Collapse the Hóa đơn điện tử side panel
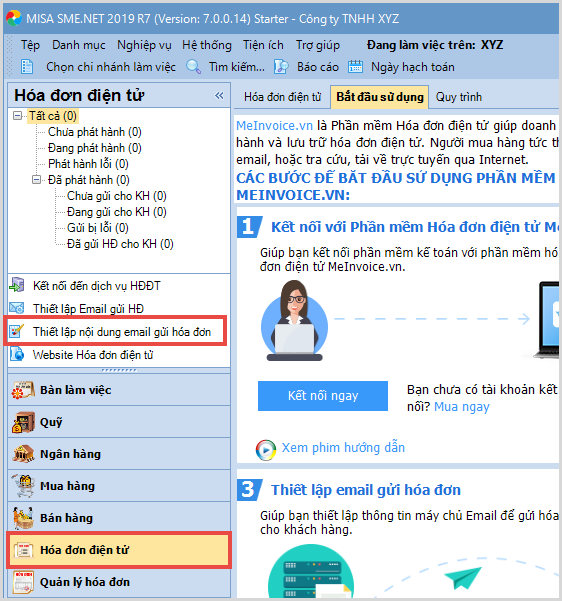The width and height of the screenshot is (562, 601). pyautogui.click(x=219, y=95)
